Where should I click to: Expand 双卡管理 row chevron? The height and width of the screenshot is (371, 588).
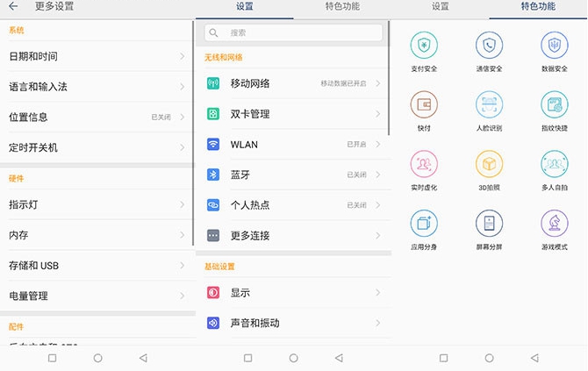pyautogui.click(x=378, y=113)
